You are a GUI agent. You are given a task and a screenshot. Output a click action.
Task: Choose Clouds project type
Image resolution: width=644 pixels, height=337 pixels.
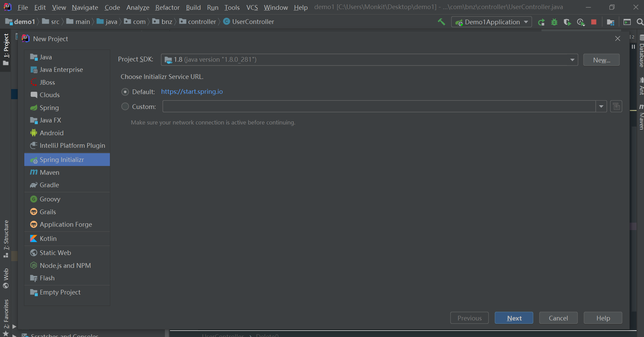coord(67,95)
